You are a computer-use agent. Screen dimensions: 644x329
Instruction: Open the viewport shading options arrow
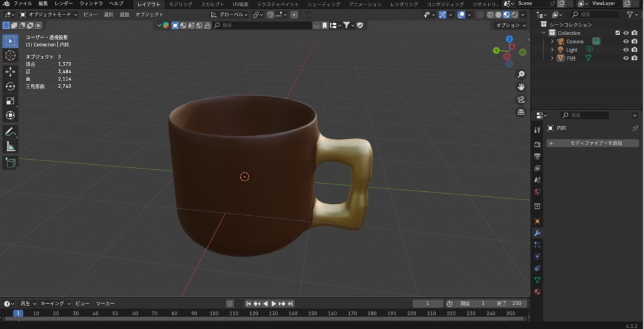523,15
